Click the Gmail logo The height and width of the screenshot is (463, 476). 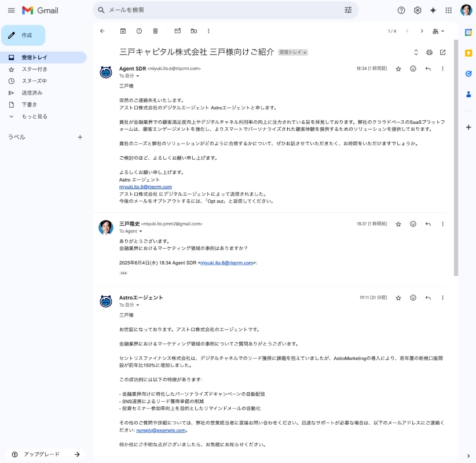coord(40,10)
